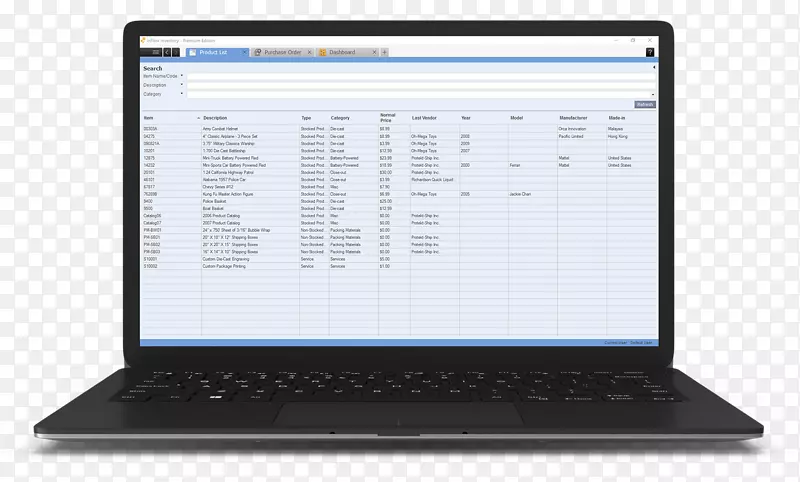Collapse the Search panel arrow
The height and width of the screenshot is (482, 800).
654,68
